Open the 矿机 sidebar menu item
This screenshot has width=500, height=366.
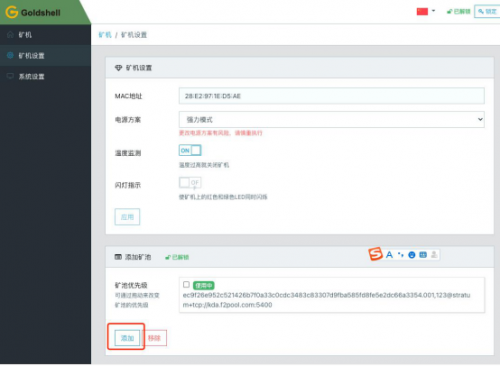[x=45, y=35]
